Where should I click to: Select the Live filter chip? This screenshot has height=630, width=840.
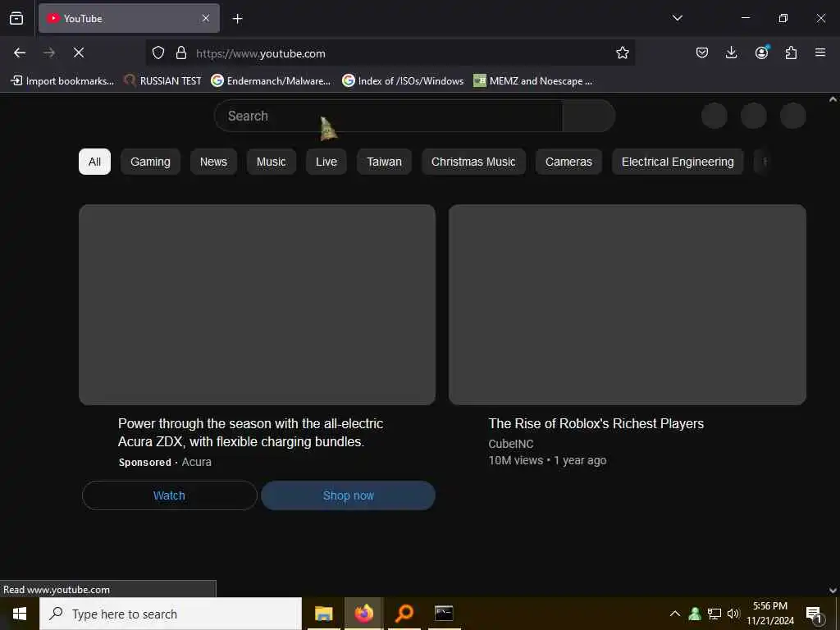[x=326, y=162]
